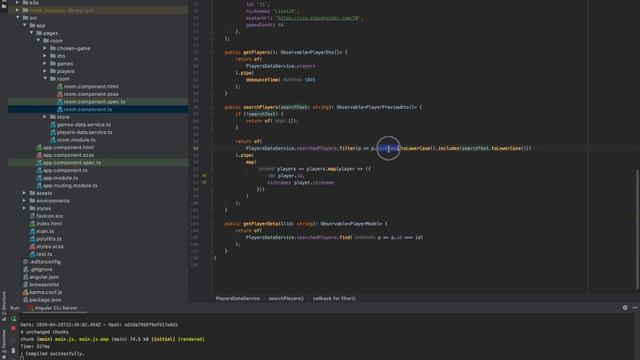
Task: Rerun the Angular CLI Server configuration
Action: (x=13, y=318)
